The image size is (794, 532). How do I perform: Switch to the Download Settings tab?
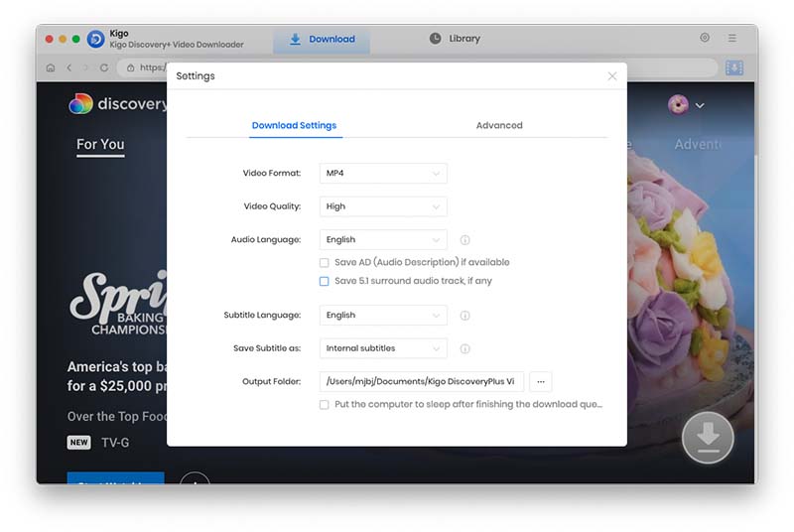coord(294,125)
